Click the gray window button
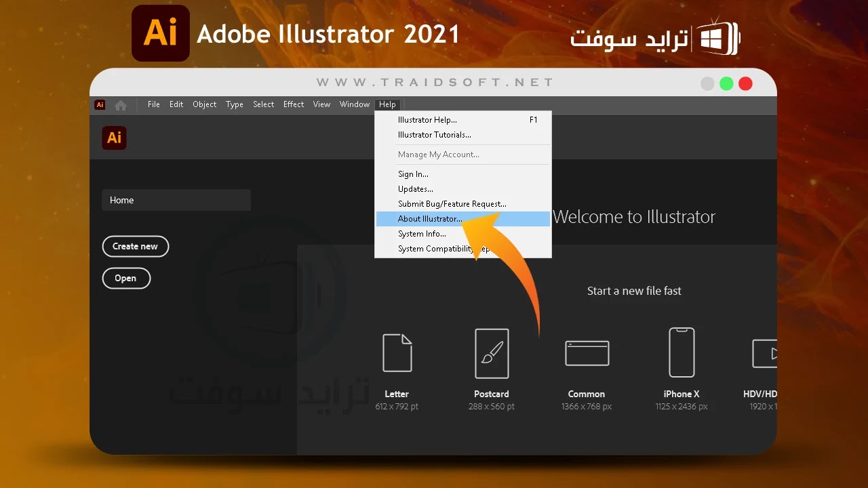 click(707, 83)
